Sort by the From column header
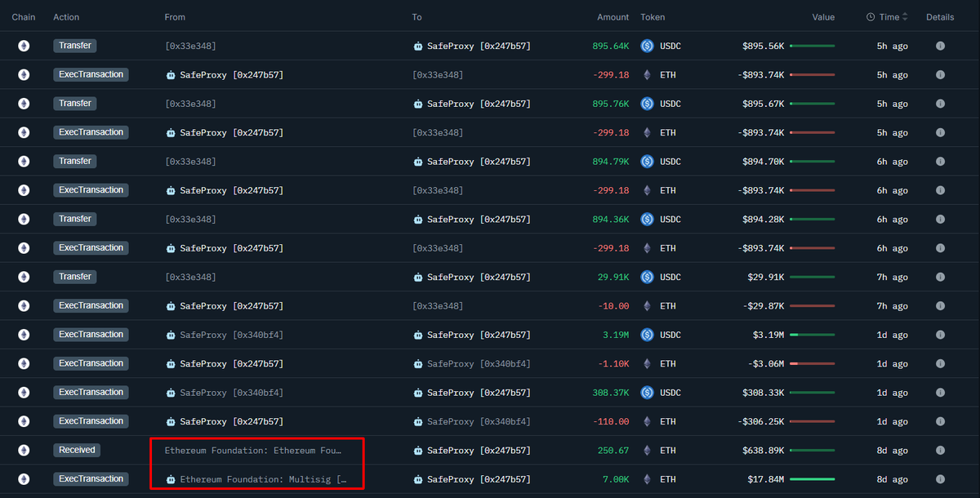 pyautogui.click(x=175, y=17)
